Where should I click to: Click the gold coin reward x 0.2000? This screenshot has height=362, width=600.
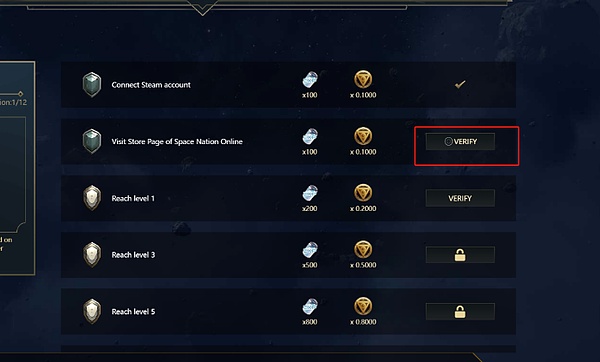pos(363,193)
